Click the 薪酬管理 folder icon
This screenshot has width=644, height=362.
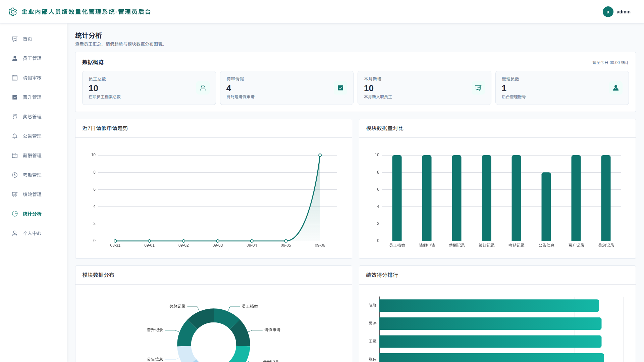(15, 156)
